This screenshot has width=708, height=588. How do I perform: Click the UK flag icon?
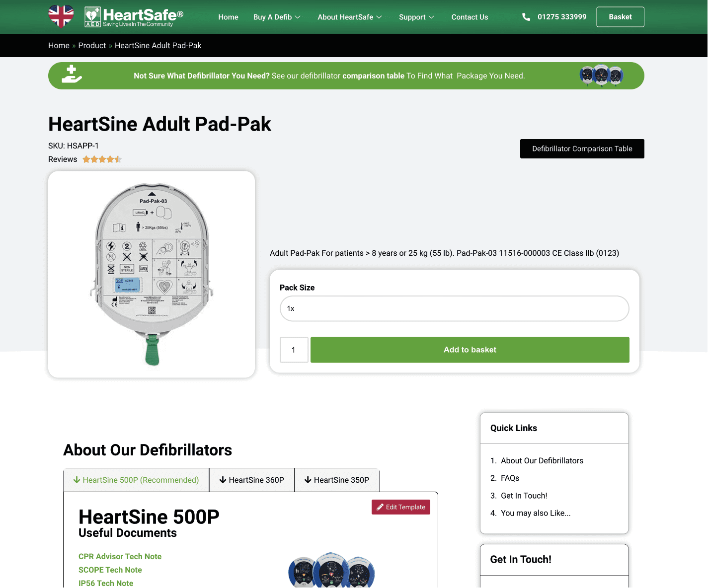pos(61,16)
